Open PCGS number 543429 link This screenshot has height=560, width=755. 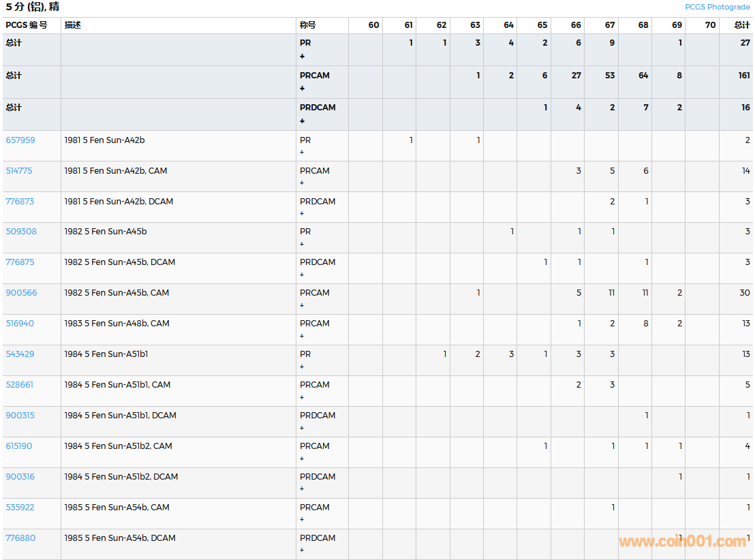coord(20,354)
